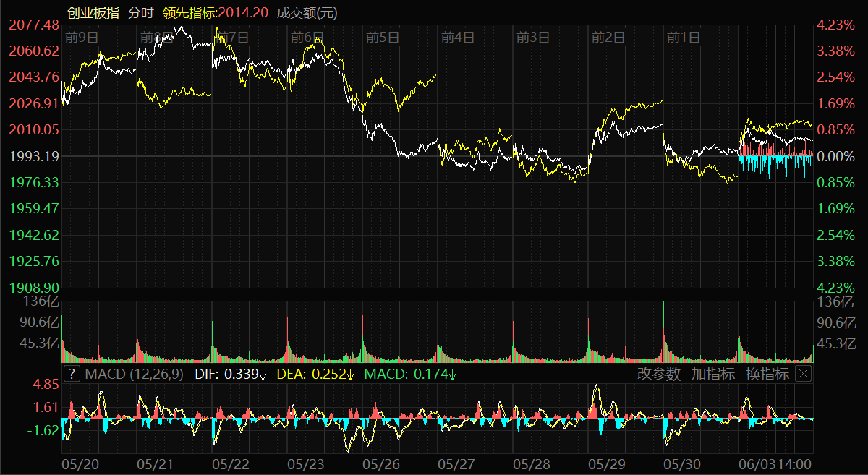Click the 1942.62 price axis label
This screenshot has height=475, width=868.
click(x=34, y=235)
